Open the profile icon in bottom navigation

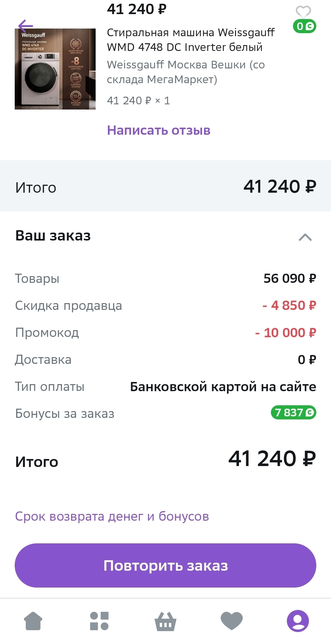pos(298,621)
